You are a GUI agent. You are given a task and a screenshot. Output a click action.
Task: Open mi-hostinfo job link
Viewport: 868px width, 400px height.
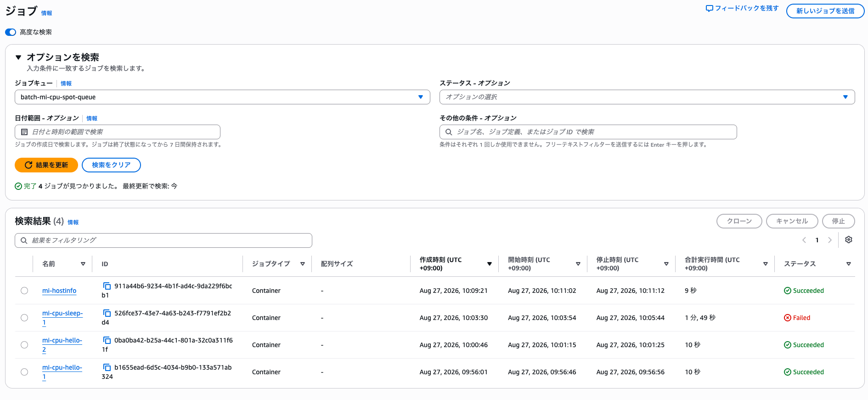coord(59,291)
